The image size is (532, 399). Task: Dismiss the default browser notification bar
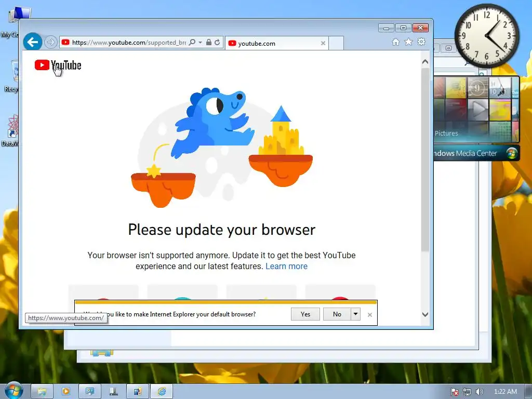point(370,315)
